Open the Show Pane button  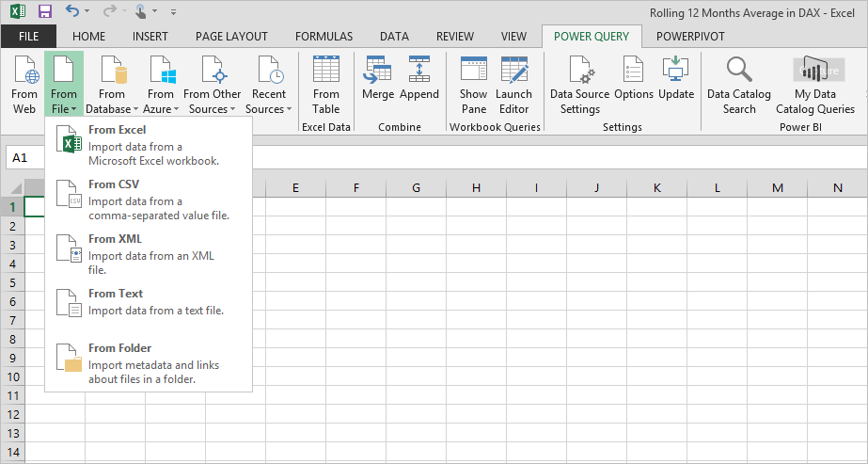[473, 85]
